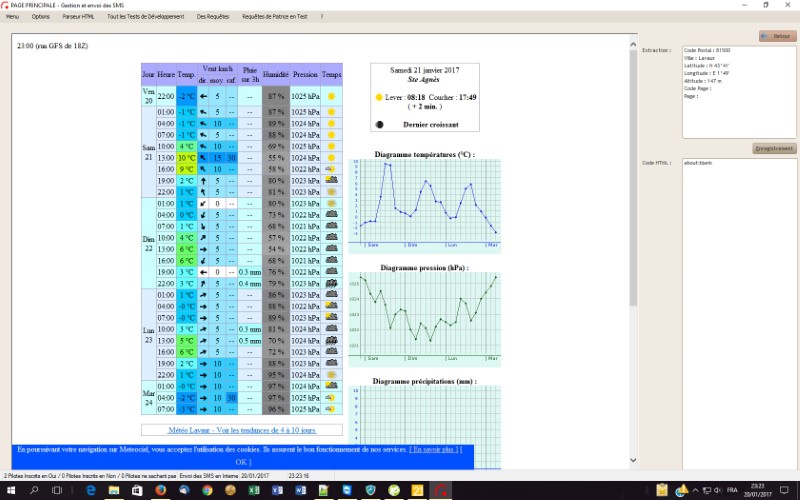Viewport: 800px width, 500px height.
Task: Click the wind direction arrow in Ven 20 row
Action: click(203, 96)
